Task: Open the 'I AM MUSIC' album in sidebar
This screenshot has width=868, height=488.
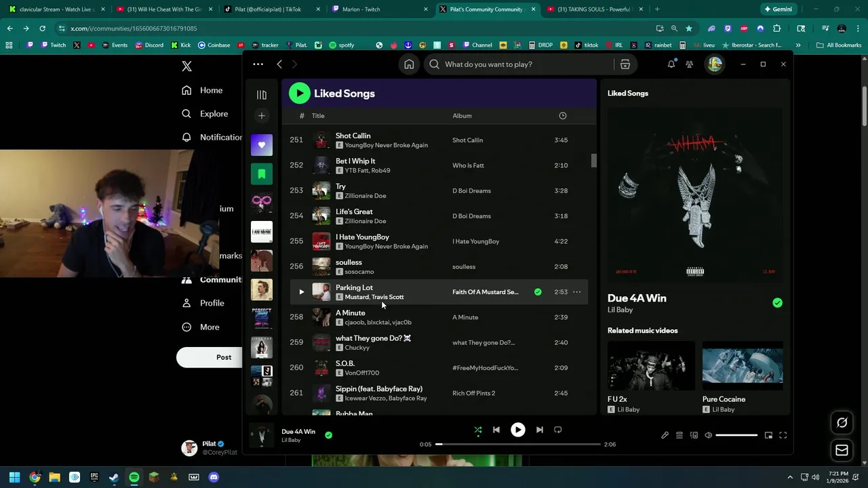Action: (x=262, y=232)
